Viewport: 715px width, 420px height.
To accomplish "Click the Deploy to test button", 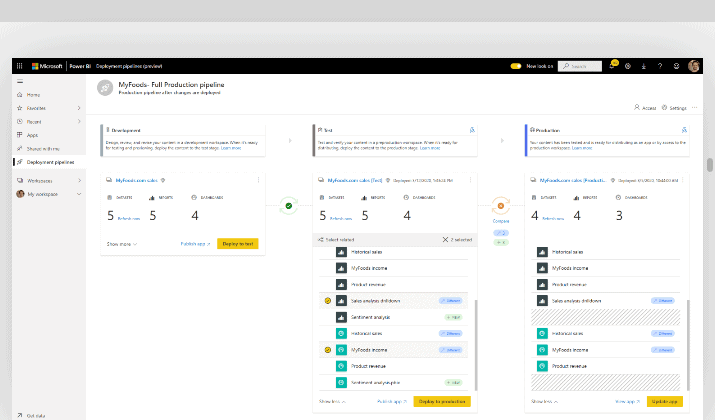I will (238, 244).
